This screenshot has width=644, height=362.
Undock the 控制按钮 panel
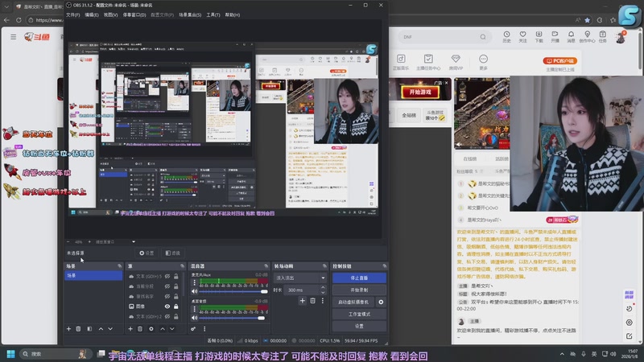[385, 266]
